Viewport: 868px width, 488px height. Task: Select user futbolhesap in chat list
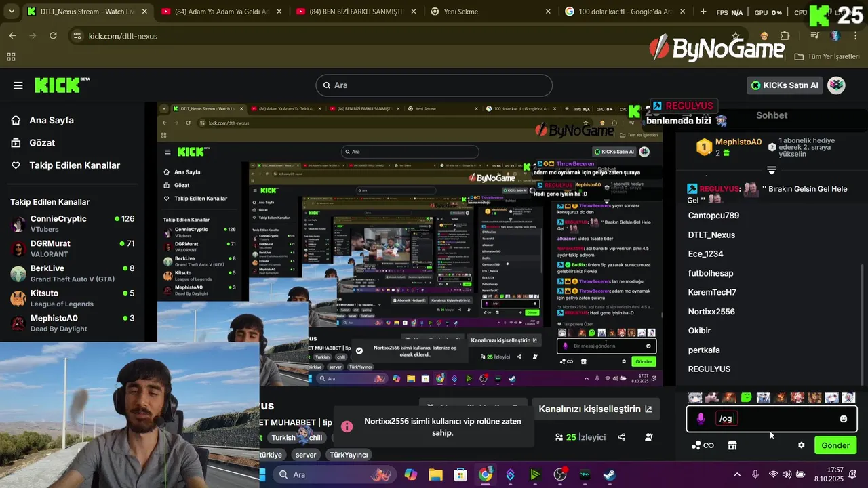pyautogui.click(x=711, y=273)
